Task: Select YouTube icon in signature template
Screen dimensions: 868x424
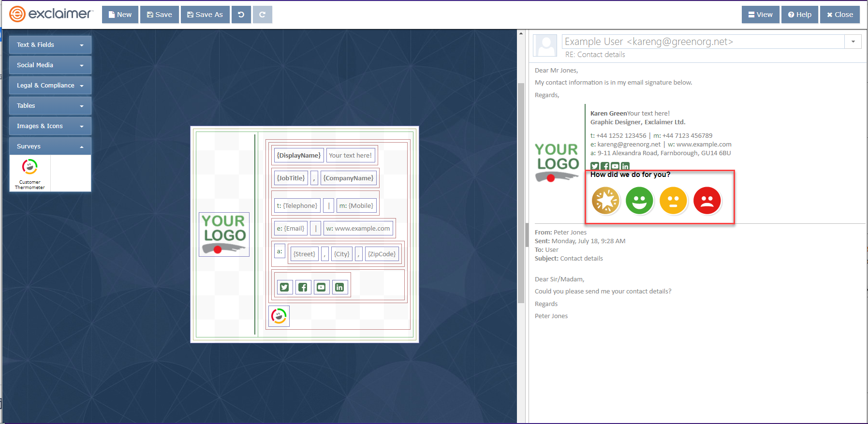Action: [x=321, y=287]
